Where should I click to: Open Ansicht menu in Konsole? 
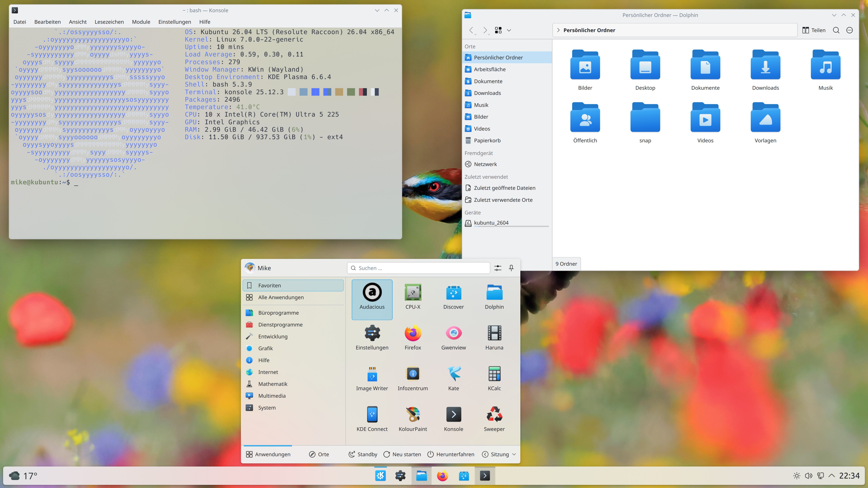pyautogui.click(x=78, y=22)
